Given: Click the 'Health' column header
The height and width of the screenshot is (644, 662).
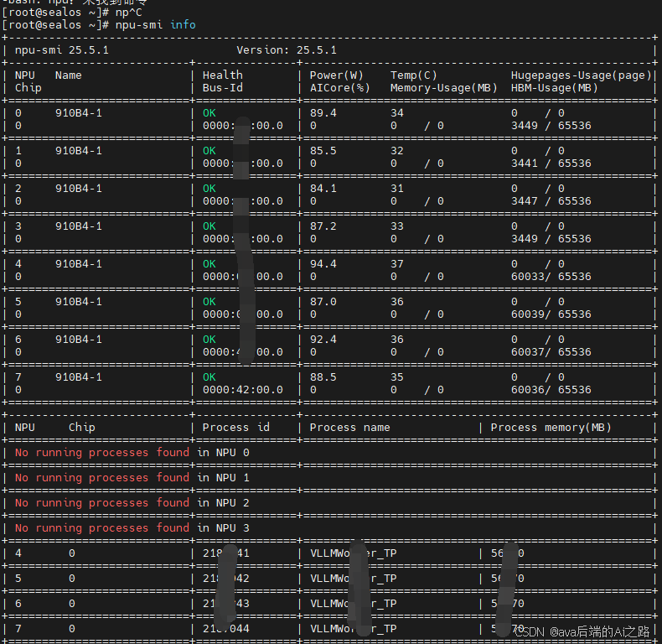Looking at the screenshot, I should pyautogui.click(x=223, y=75).
